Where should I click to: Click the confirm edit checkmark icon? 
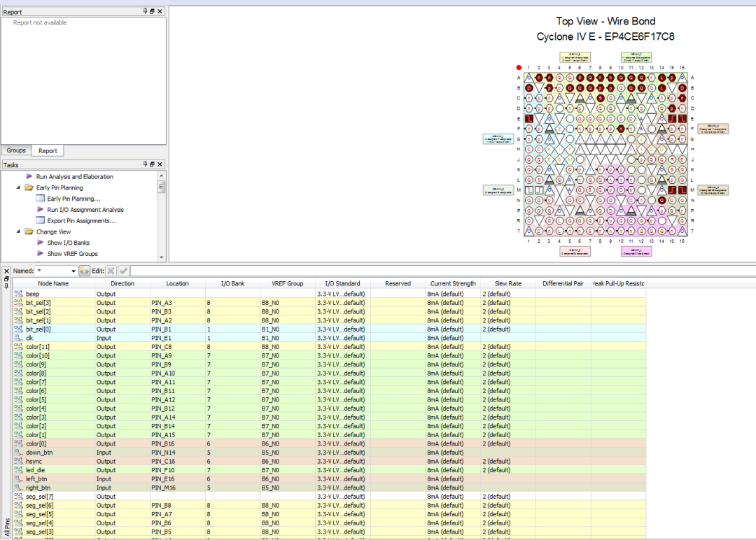click(123, 271)
